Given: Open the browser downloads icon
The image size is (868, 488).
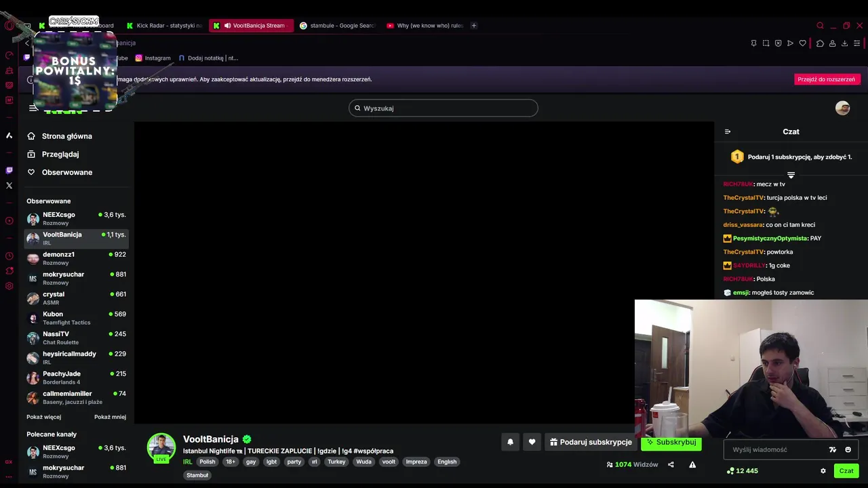Looking at the screenshot, I should 844,43.
